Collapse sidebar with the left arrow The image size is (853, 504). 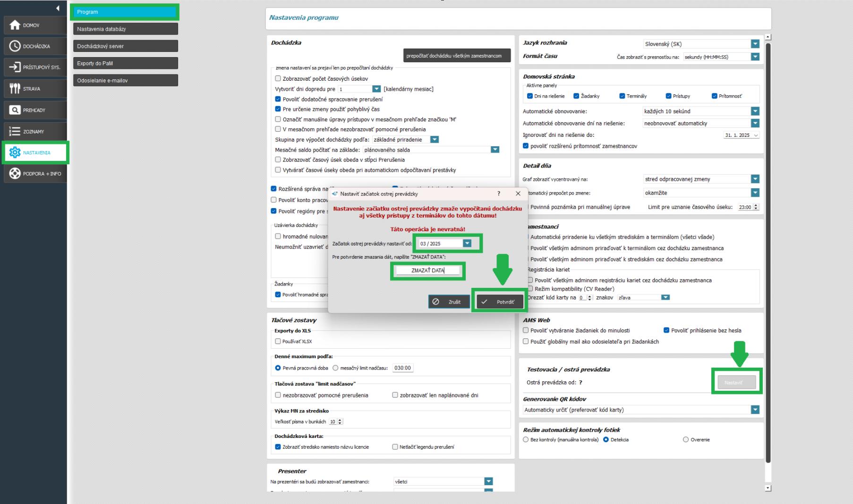click(x=58, y=8)
